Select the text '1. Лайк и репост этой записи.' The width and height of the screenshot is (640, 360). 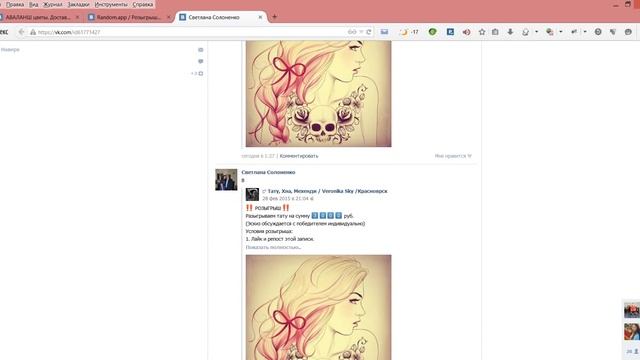tap(280, 239)
